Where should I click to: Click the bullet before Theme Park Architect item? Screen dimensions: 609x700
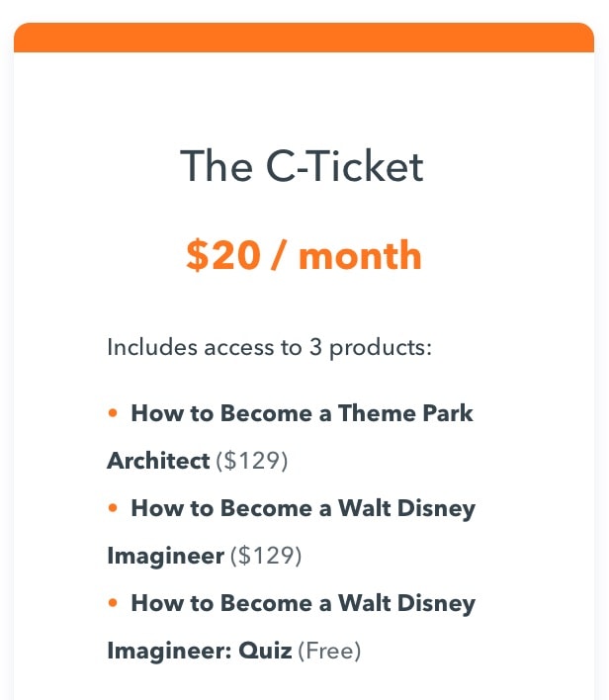[x=113, y=413]
